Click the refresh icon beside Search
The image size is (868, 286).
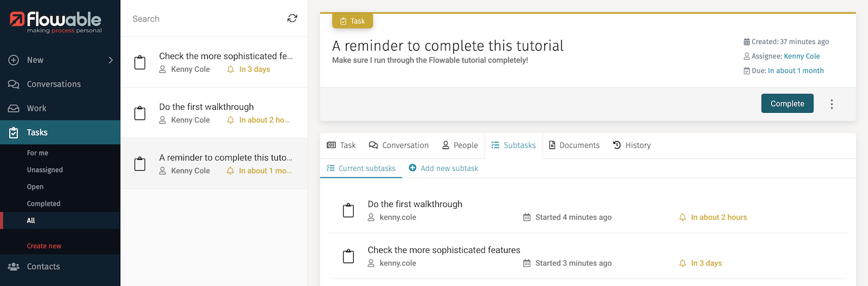pos(292,19)
